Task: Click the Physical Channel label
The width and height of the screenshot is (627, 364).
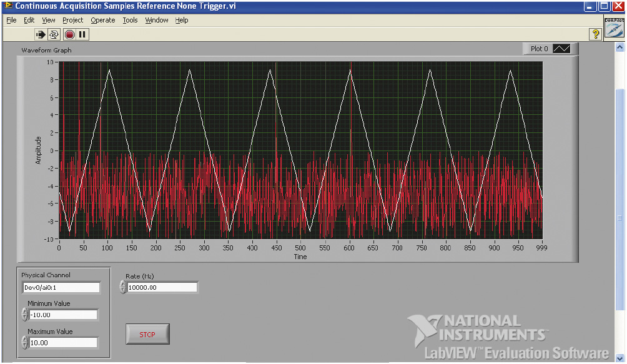Action: 46,275
